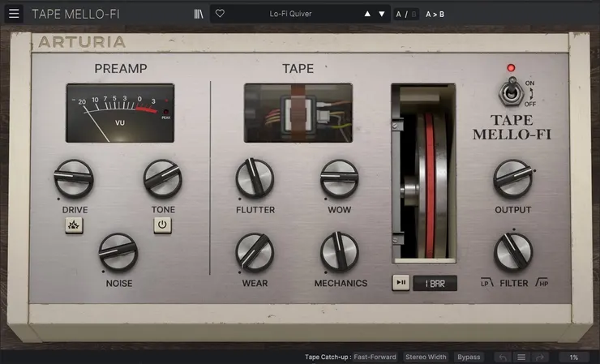Select the next preset with down arrow

tap(382, 14)
